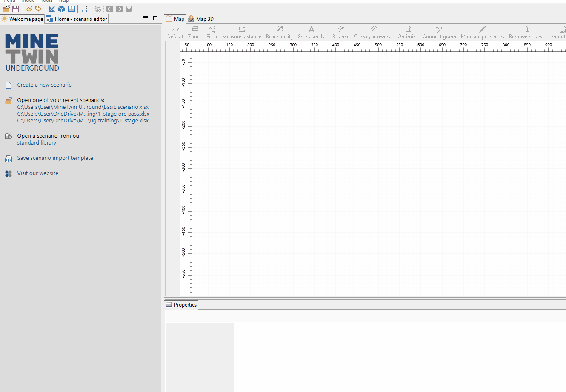Click the open book toolbar icon
This screenshot has width=566, height=392.
click(71, 9)
